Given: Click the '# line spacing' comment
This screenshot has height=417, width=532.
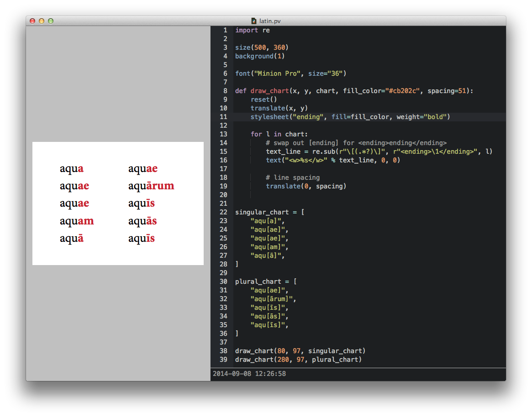Looking at the screenshot, I should 292,177.
